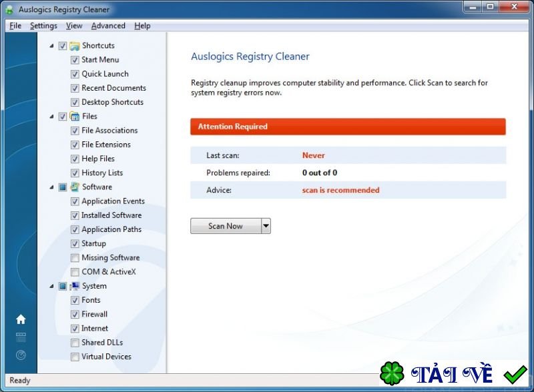Uncheck the Quick Launch checkbox

[x=75, y=74]
